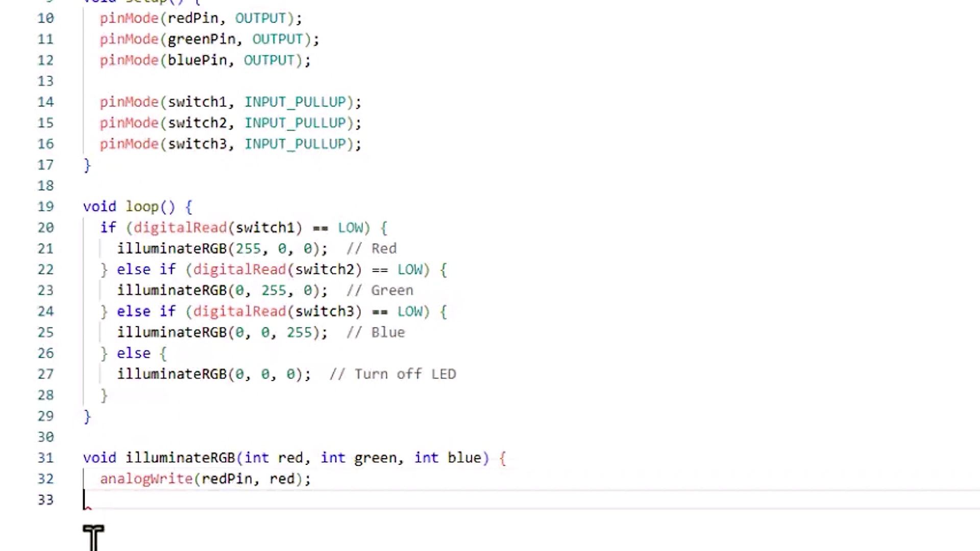Click switch1 inside digitalRead on line 20
Screen dimensions: 980x551
(265, 228)
